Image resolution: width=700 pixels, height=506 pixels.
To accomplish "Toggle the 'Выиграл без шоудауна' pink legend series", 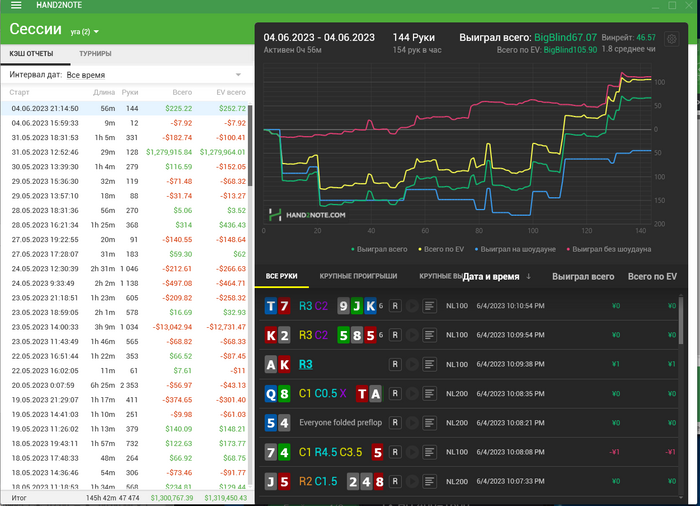I will tap(608, 249).
